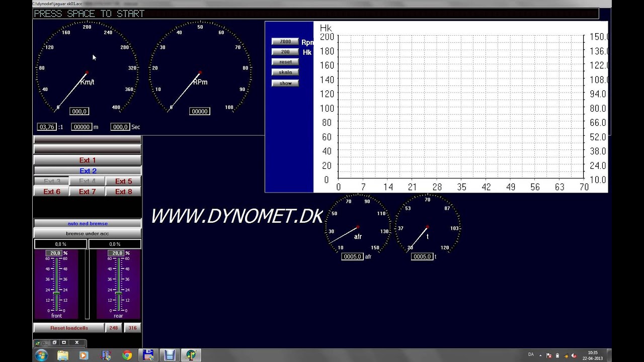Image resolution: width=644 pixels, height=362 pixels.
Task: Click the afr readout 0005,0
Action: pos(352,256)
